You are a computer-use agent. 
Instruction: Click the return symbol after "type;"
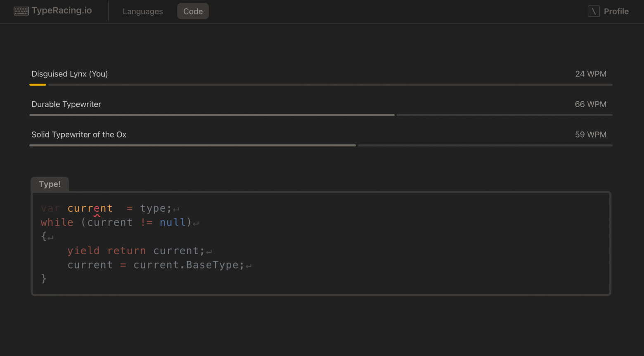tap(176, 209)
